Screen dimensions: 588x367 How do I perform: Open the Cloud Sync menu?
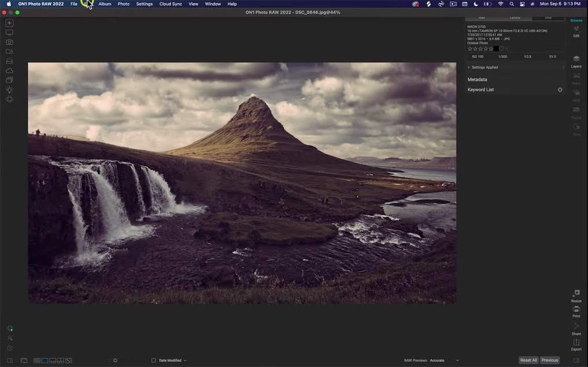(171, 4)
